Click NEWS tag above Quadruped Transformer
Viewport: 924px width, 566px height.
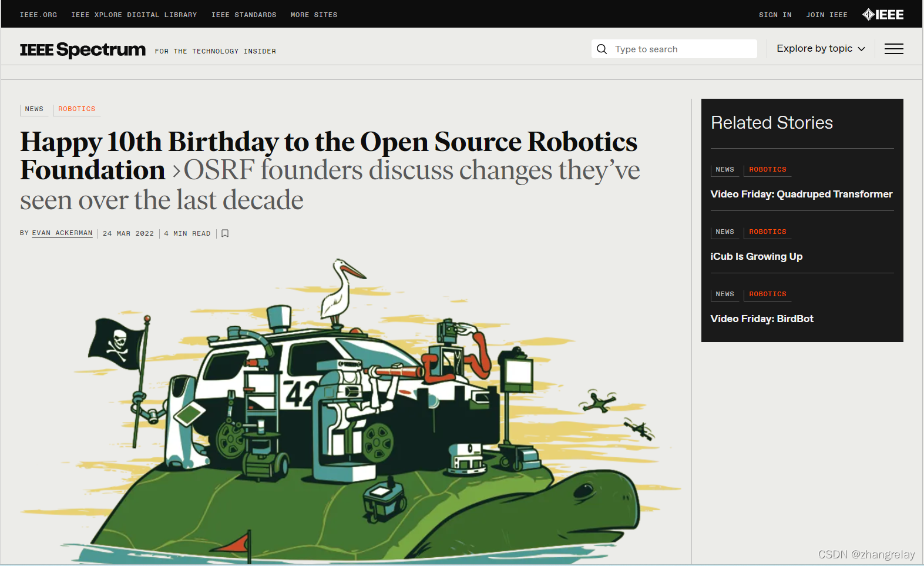[725, 170]
